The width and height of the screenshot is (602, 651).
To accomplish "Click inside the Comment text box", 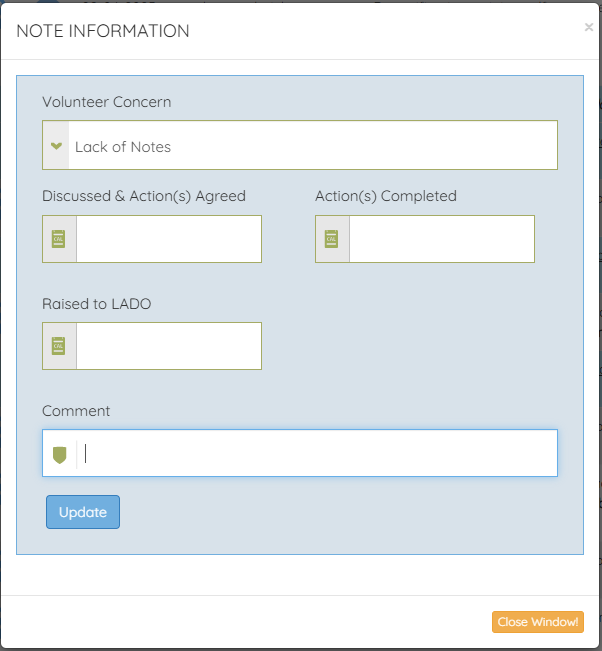I will (318, 454).
